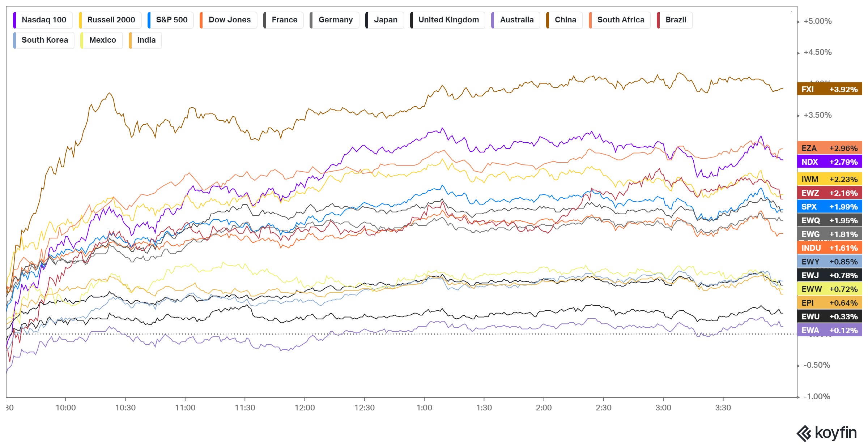Select the EPI +0.64% price tag
The image size is (868, 448).
829,303
